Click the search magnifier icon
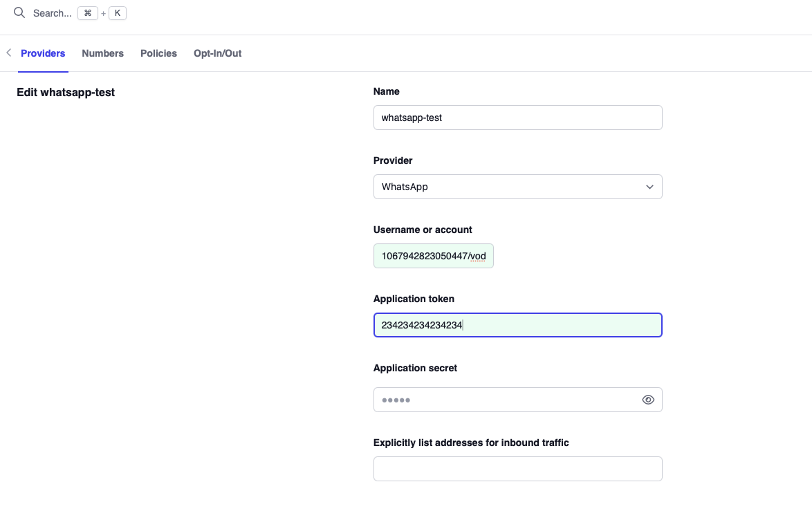The image size is (812, 520). click(x=19, y=12)
